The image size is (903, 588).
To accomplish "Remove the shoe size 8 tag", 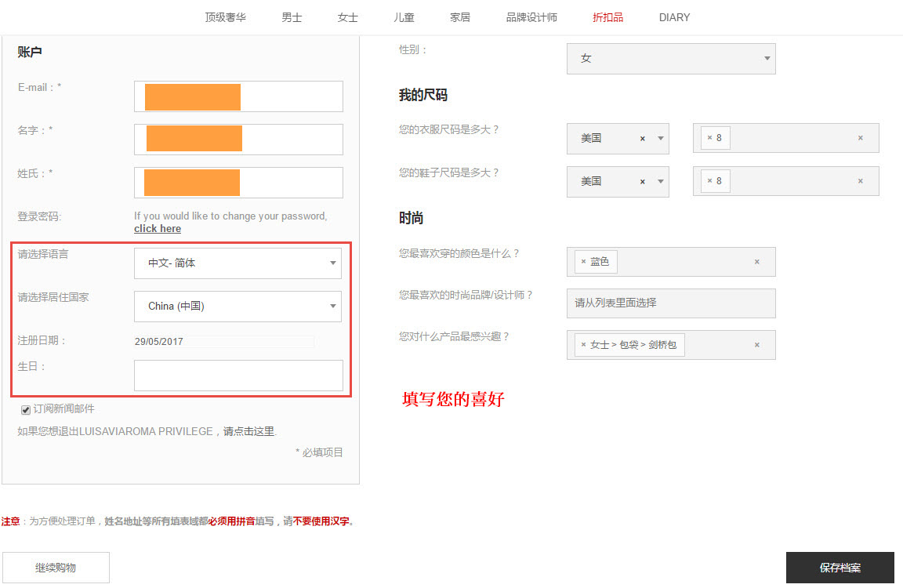I will point(709,181).
